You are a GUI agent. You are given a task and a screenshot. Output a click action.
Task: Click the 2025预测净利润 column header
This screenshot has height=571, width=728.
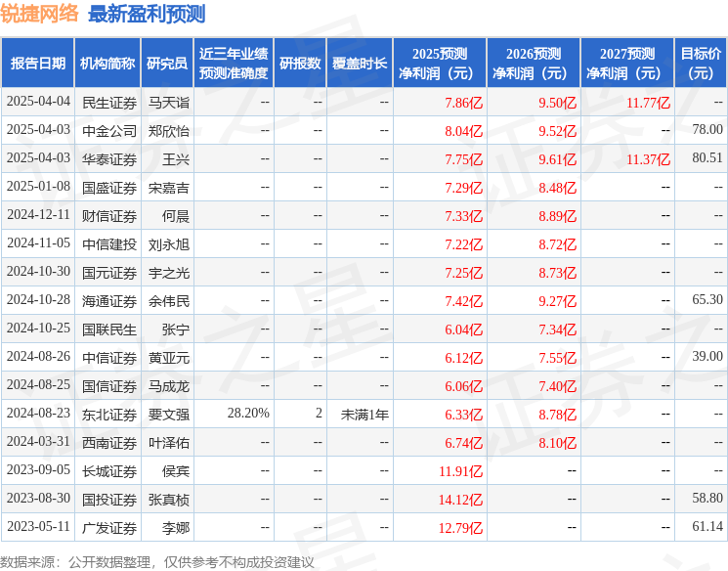click(440, 63)
